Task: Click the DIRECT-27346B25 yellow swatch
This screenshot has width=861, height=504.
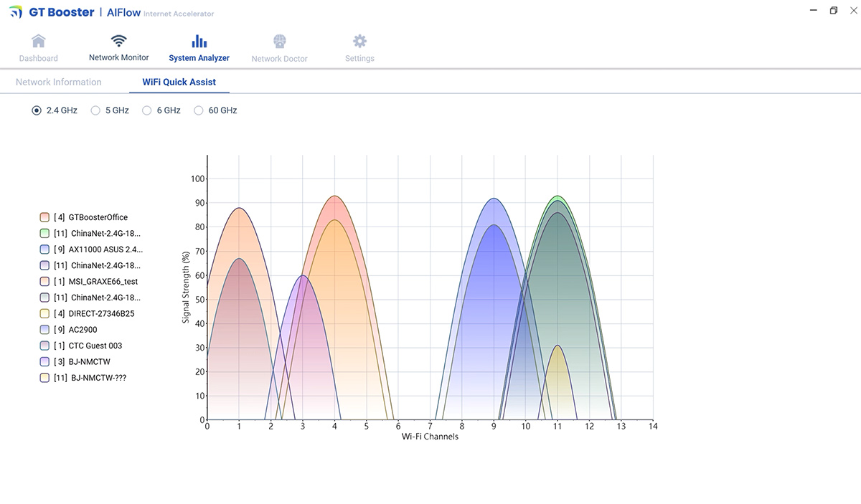Action: click(44, 314)
